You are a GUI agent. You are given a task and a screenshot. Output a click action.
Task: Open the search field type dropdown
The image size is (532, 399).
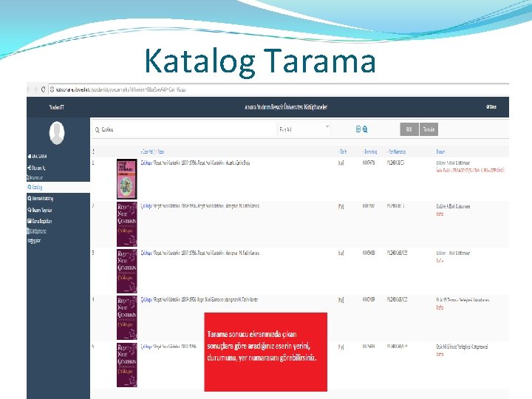(x=304, y=129)
